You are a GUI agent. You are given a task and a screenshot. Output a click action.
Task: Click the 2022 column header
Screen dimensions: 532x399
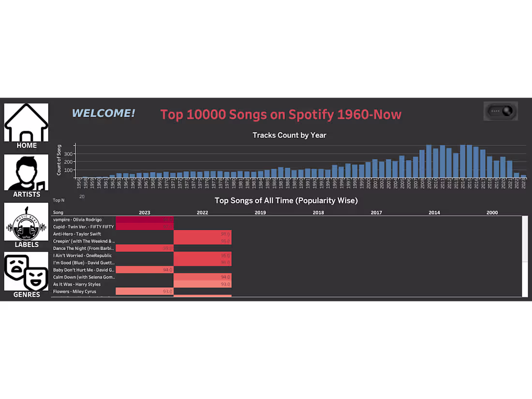pyautogui.click(x=202, y=212)
